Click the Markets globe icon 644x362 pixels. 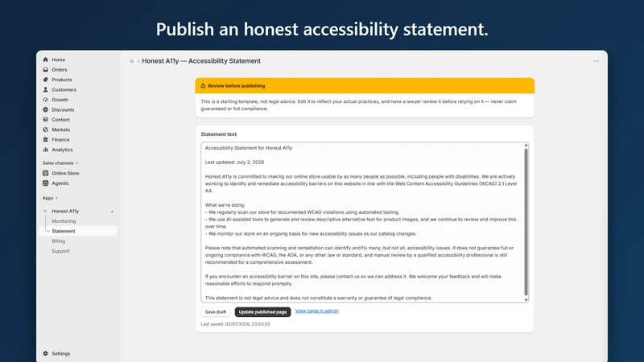[46, 130]
